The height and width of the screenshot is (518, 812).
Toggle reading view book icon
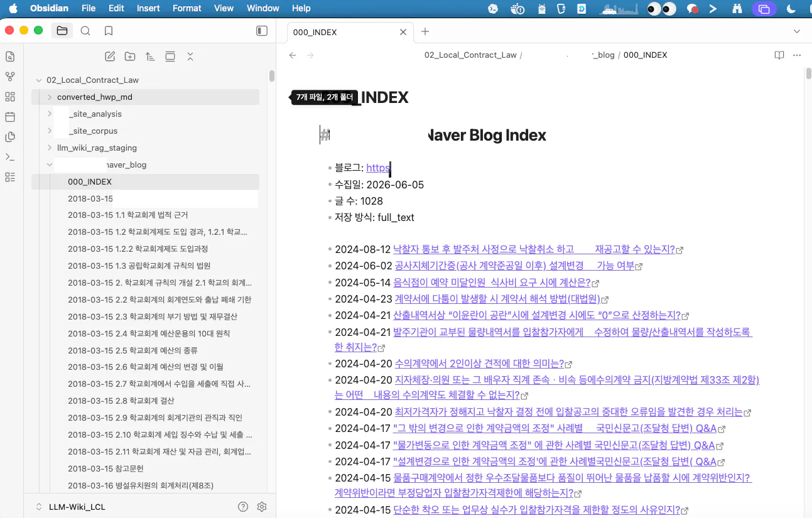click(779, 55)
